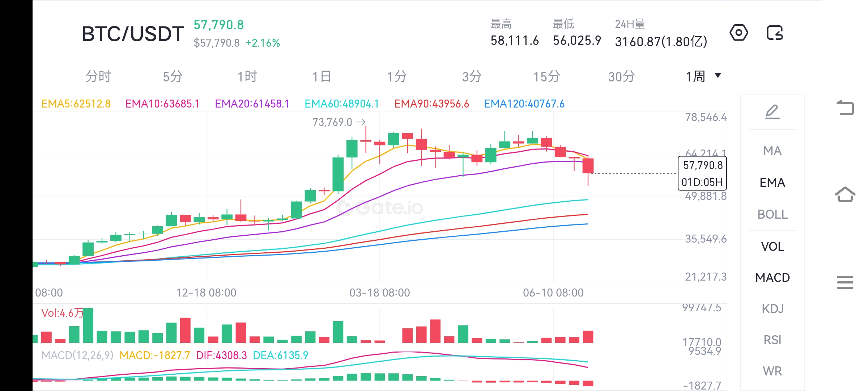
Task: Open chart settings hexagon icon
Action: (x=739, y=33)
